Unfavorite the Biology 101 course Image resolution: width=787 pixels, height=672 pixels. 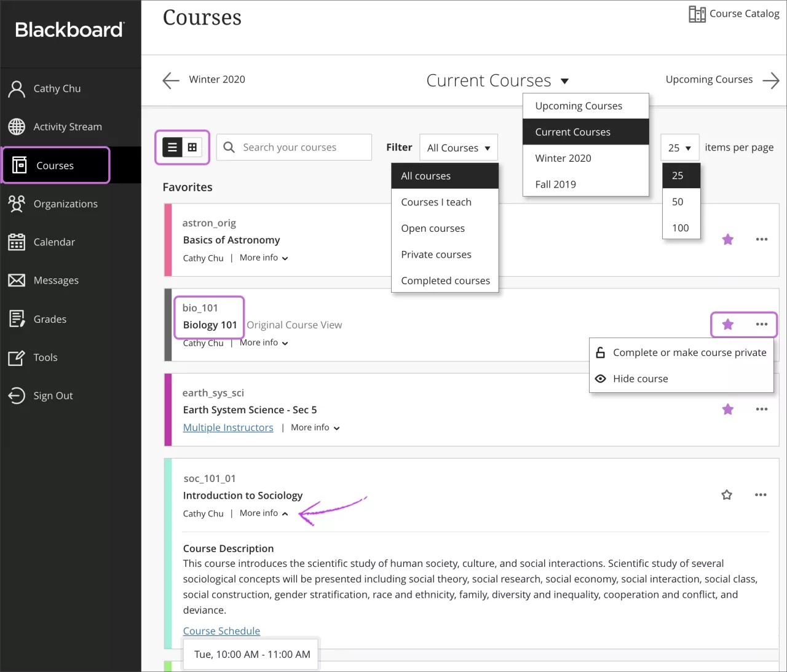(x=727, y=325)
